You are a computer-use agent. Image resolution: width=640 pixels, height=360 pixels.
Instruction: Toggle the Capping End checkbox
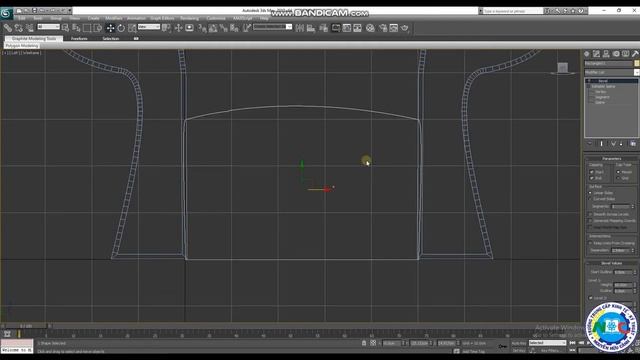591,178
